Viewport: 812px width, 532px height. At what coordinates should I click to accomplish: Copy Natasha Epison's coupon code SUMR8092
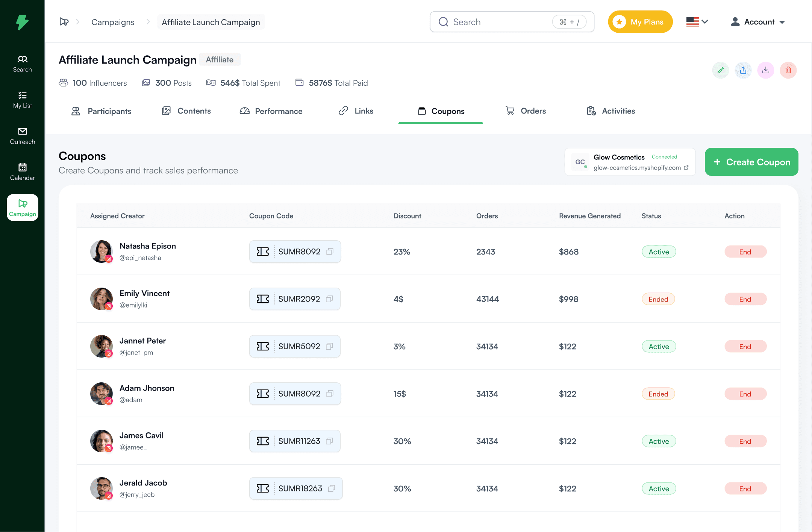[330, 252]
